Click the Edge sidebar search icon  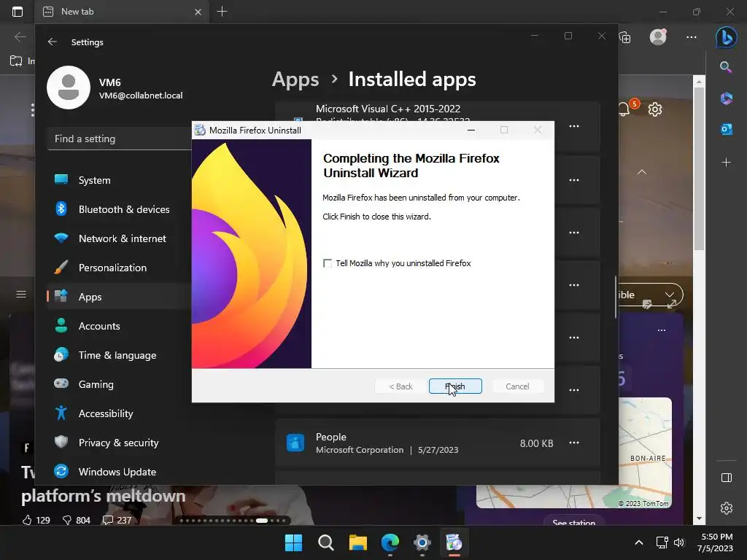(726, 66)
